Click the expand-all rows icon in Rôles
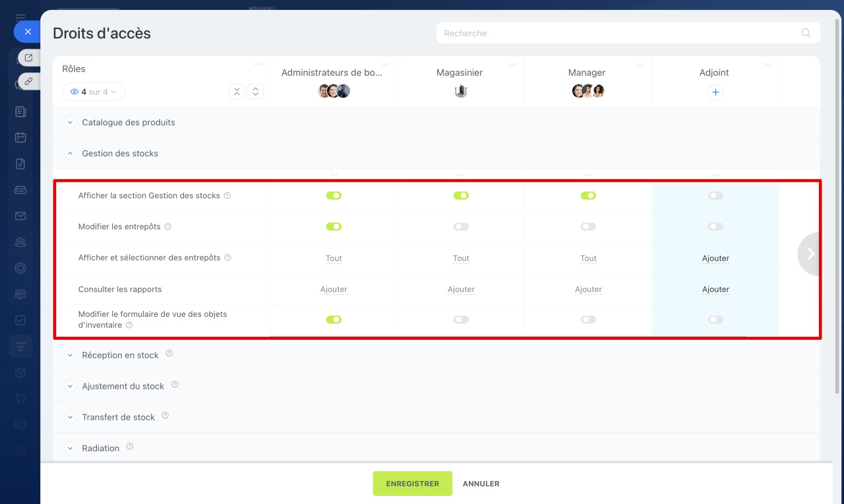Image resolution: width=844 pixels, height=504 pixels. (x=256, y=92)
